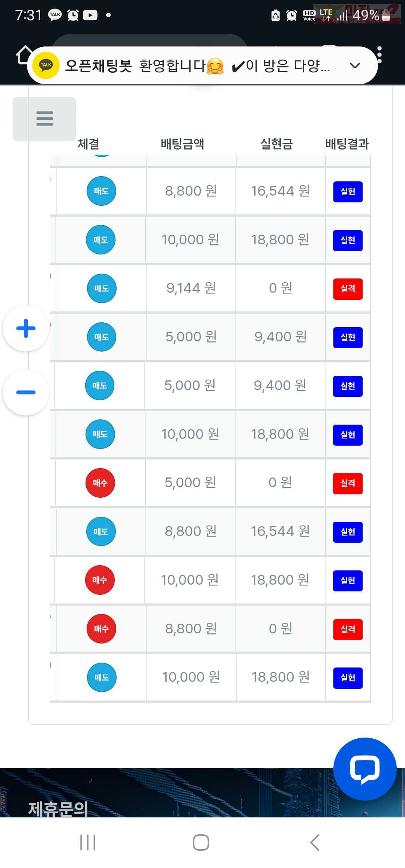Tap the 실격 badge in the 9,144 원 row
Image resolution: width=405 pixels, height=868 pixels.
coord(348,289)
